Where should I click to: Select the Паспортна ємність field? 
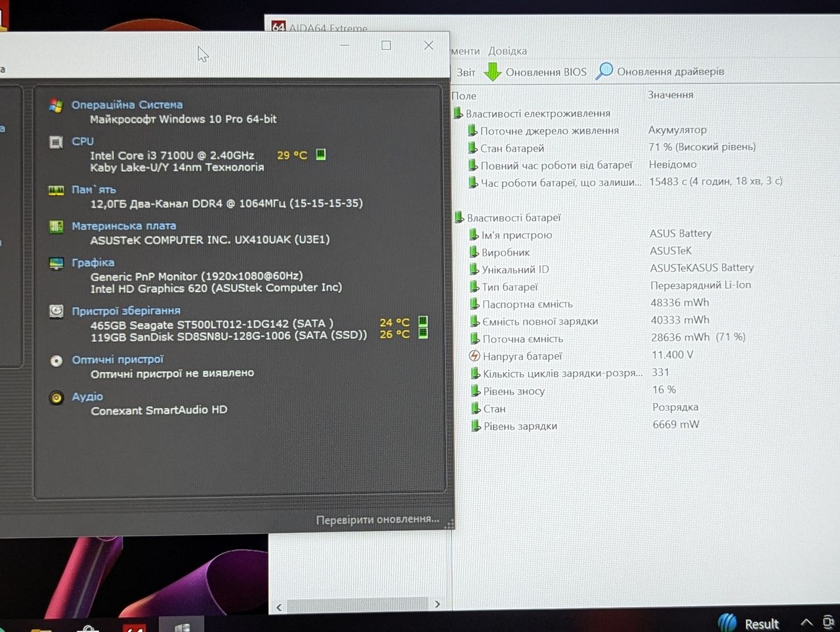(528, 304)
